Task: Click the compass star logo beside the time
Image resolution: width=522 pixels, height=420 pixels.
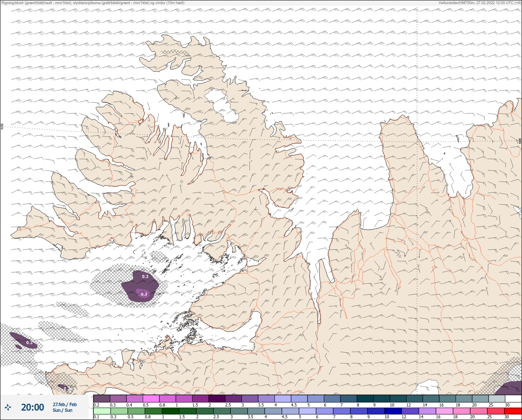Action: point(8,407)
